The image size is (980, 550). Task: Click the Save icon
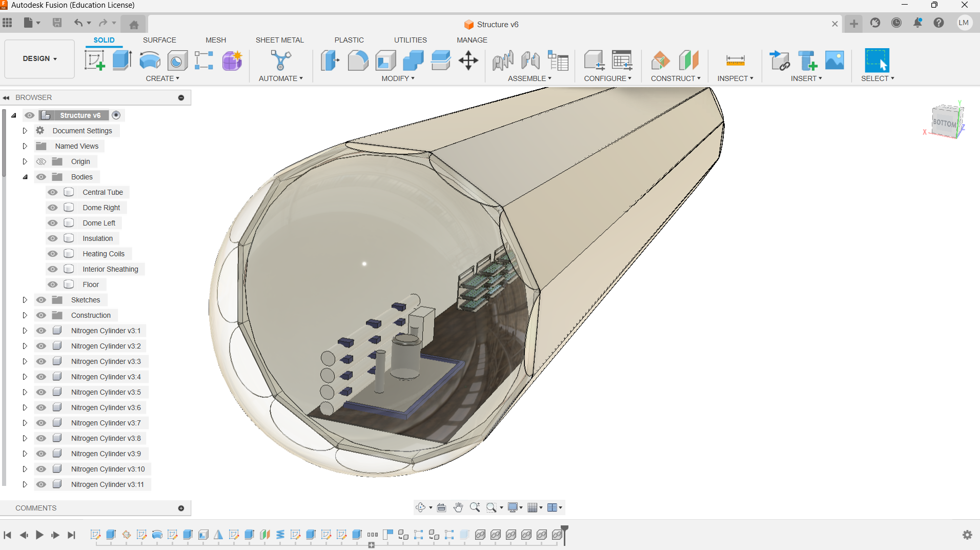tap(57, 23)
